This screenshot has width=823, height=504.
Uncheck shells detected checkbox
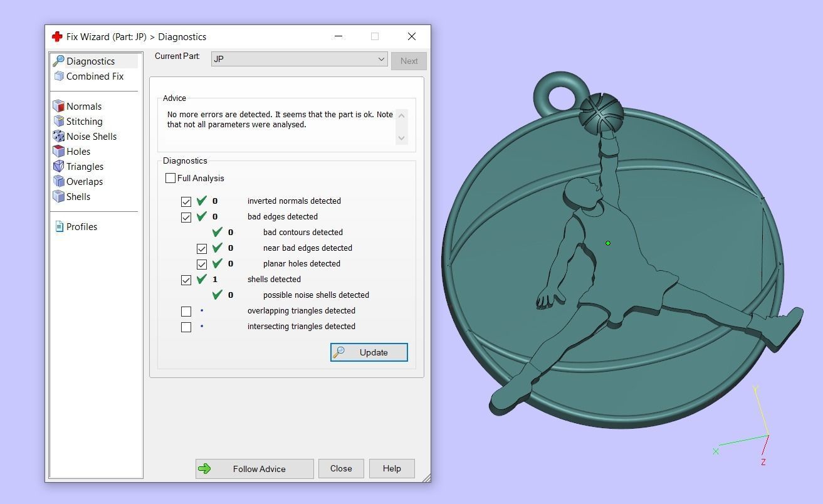[x=186, y=280]
